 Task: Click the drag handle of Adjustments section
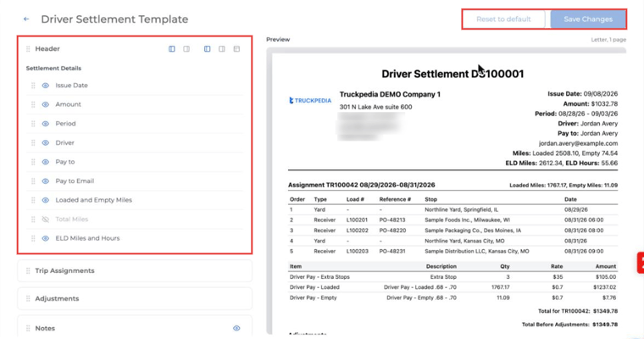click(x=28, y=298)
